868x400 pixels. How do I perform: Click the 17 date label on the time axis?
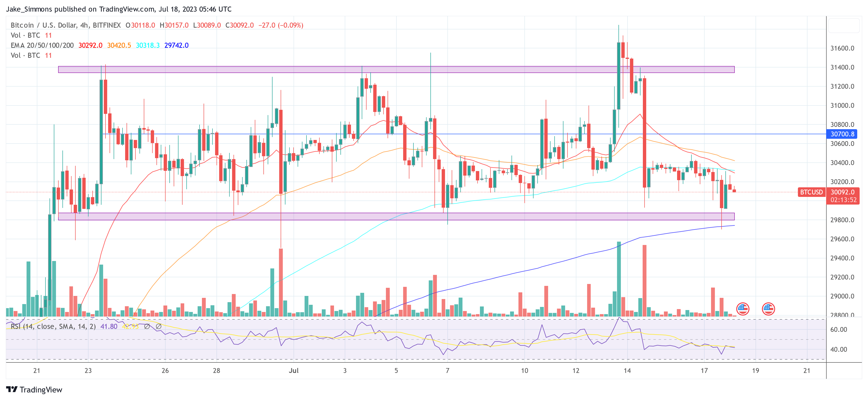[x=704, y=371]
